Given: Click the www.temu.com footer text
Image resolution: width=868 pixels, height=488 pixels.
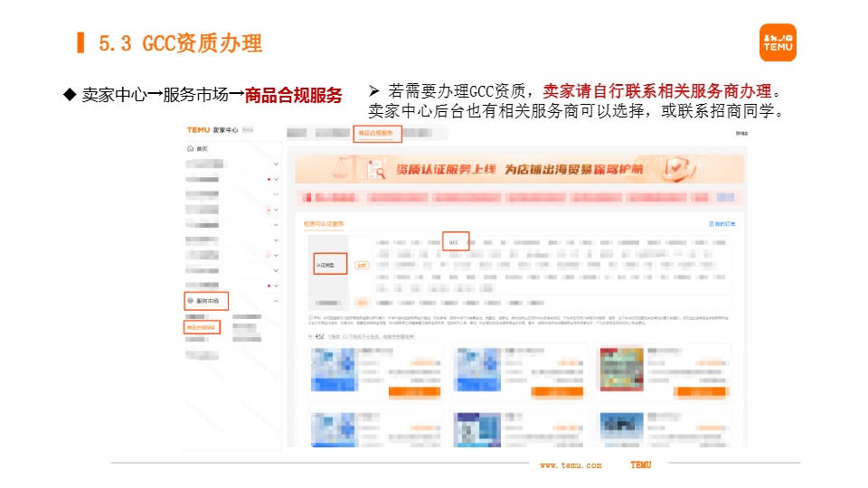Looking at the screenshot, I should coord(571,465).
